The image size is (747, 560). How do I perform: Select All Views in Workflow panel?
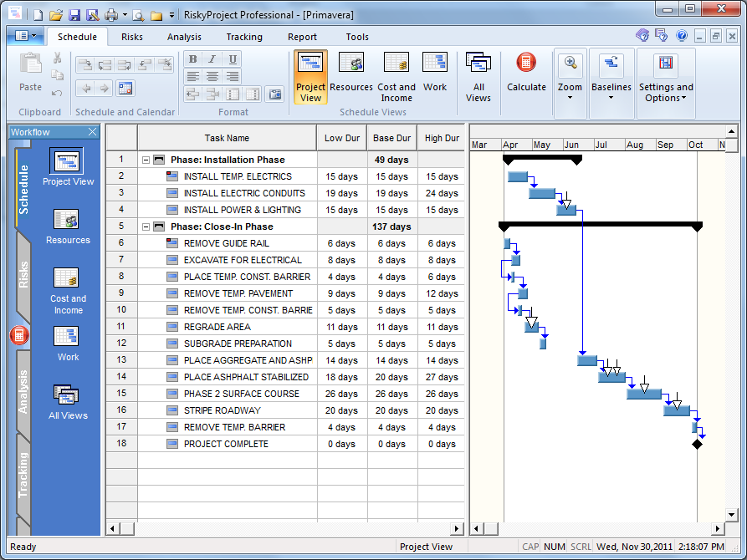coord(68,402)
